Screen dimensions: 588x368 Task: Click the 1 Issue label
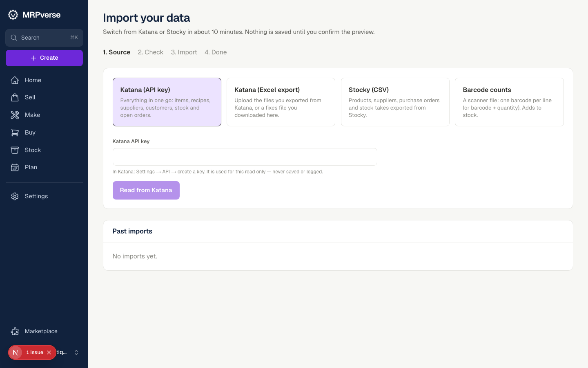click(35, 352)
